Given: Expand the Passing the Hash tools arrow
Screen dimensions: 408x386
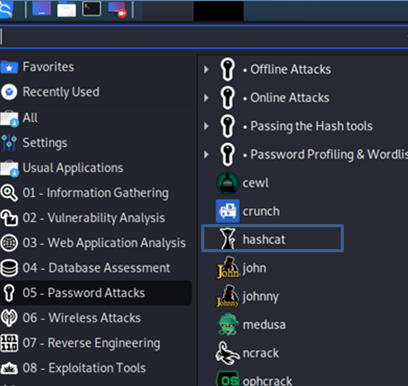Looking at the screenshot, I should point(206,126).
